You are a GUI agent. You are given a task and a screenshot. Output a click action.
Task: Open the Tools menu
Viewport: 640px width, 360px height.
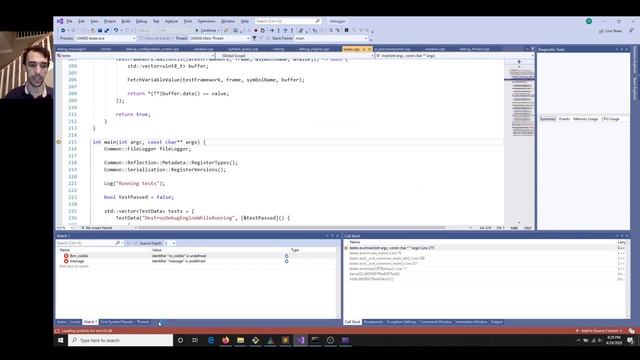188,21
